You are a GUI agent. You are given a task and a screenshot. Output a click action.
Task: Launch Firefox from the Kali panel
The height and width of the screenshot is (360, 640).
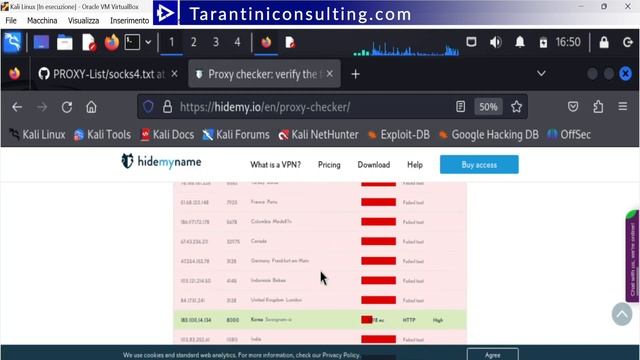click(111, 42)
